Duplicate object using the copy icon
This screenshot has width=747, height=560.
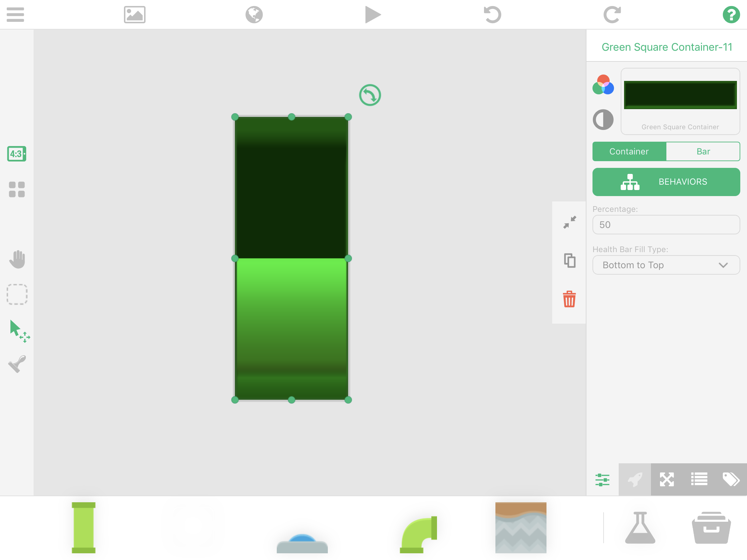tap(569, 261)
